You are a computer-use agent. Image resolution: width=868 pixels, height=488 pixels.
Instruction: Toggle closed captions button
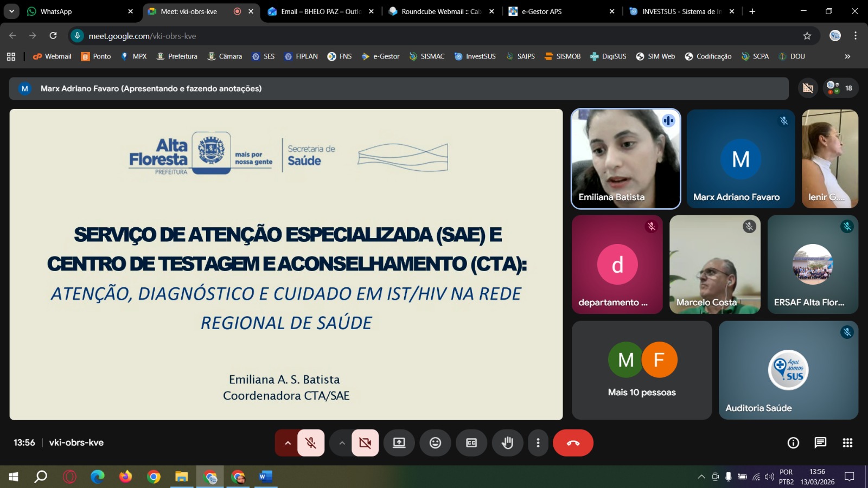[x=471, y=443]
